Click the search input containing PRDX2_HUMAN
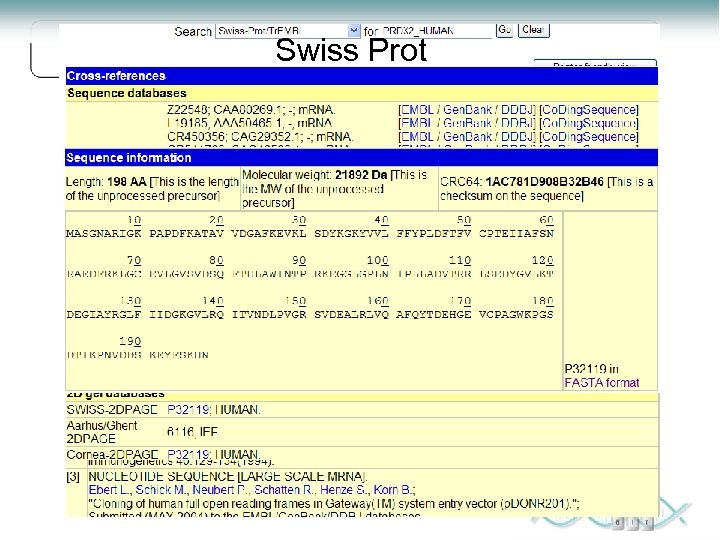This screenshot has width=720, height=540. coord(435,31)
